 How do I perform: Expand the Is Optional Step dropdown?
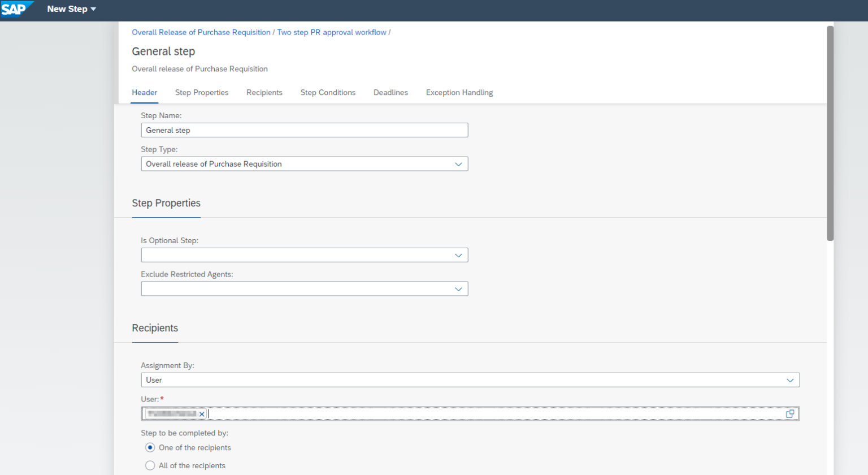pos(459,254)
